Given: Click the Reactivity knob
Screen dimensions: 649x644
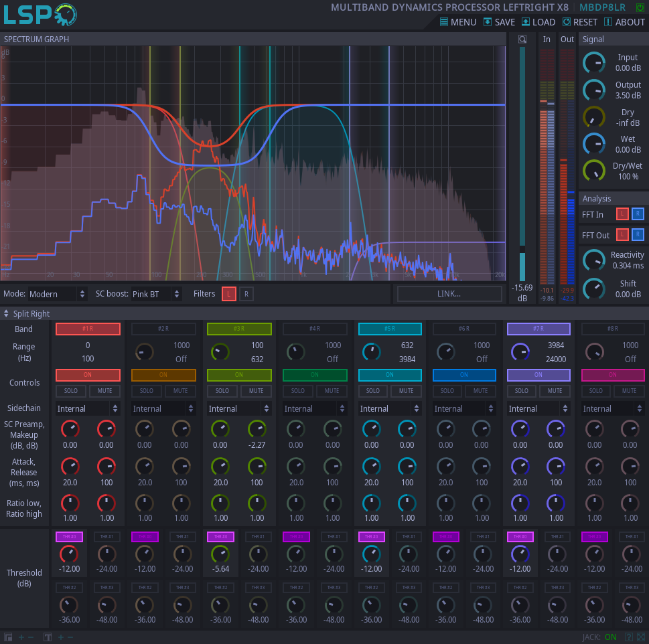Looking at the screenshot, I should click(x=594, y=260).
